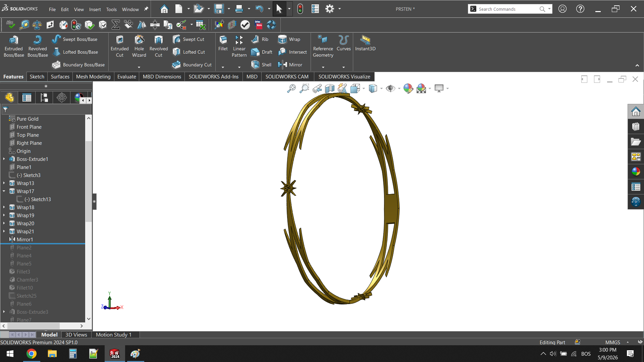Start a Revolved Cut feature
The height and width of the screenshot is (362, 644).
tap(159, 46)
